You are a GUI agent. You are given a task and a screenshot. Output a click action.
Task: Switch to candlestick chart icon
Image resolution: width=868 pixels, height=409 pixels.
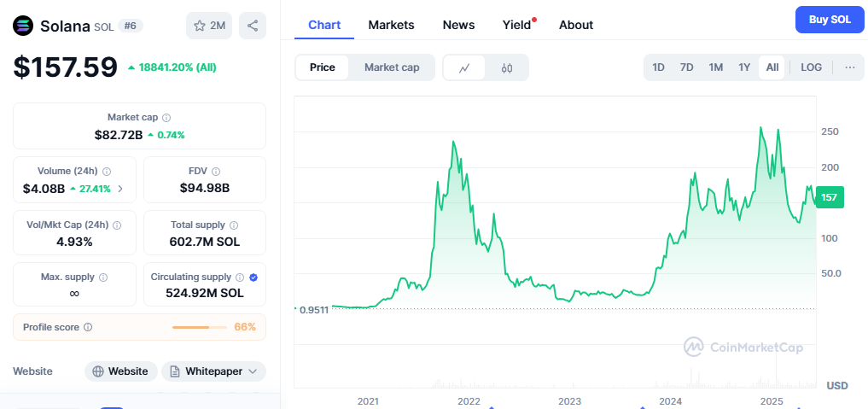506,67
